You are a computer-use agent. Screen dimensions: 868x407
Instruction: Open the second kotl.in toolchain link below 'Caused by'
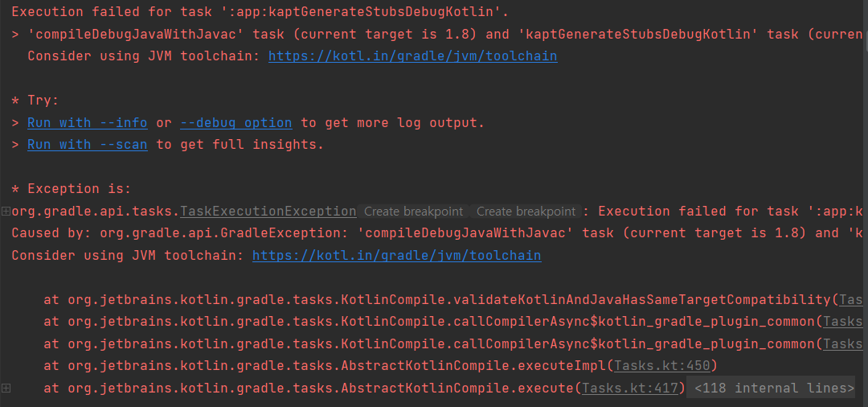click(396, 255)
